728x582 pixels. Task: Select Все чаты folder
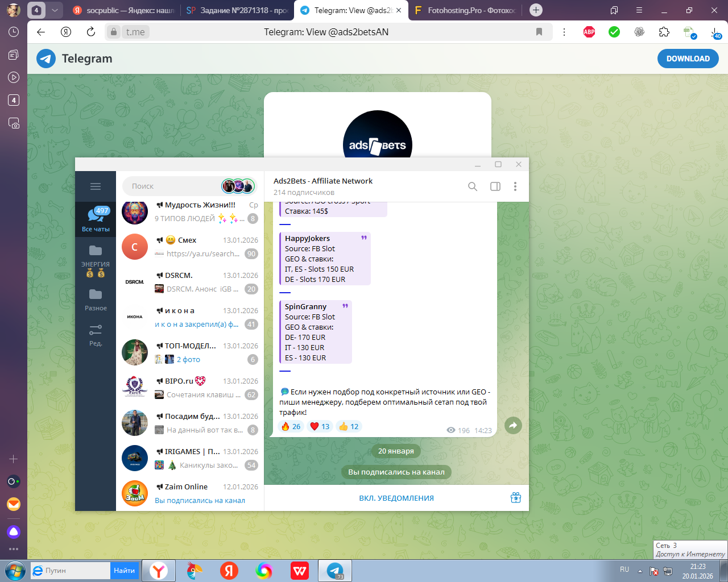pyautogui.click(x=96, y=219)
